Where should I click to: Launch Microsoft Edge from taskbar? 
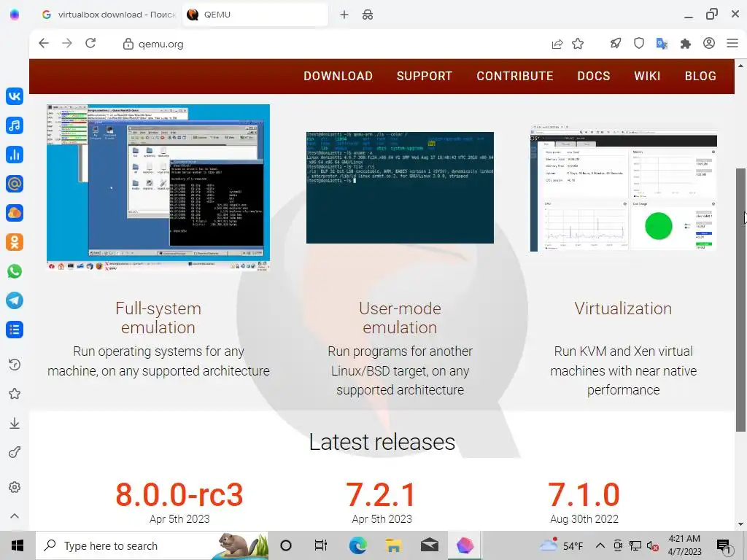357,545
